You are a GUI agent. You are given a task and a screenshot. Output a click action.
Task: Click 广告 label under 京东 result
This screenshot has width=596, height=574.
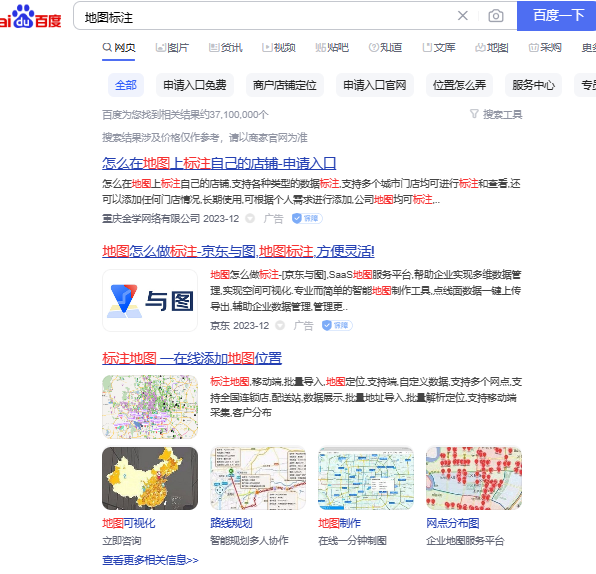[303, 326]
